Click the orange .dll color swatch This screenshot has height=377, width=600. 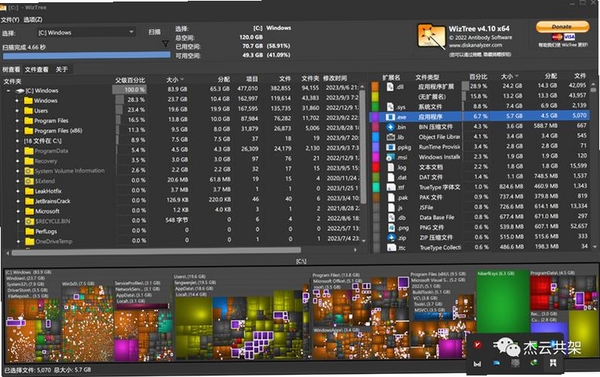[375, 86]
